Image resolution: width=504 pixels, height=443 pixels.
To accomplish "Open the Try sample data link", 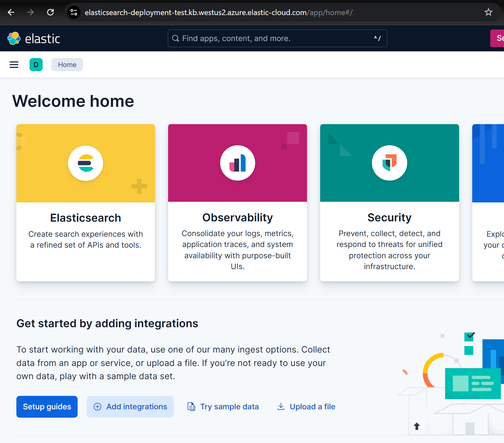I will [223, 407].
